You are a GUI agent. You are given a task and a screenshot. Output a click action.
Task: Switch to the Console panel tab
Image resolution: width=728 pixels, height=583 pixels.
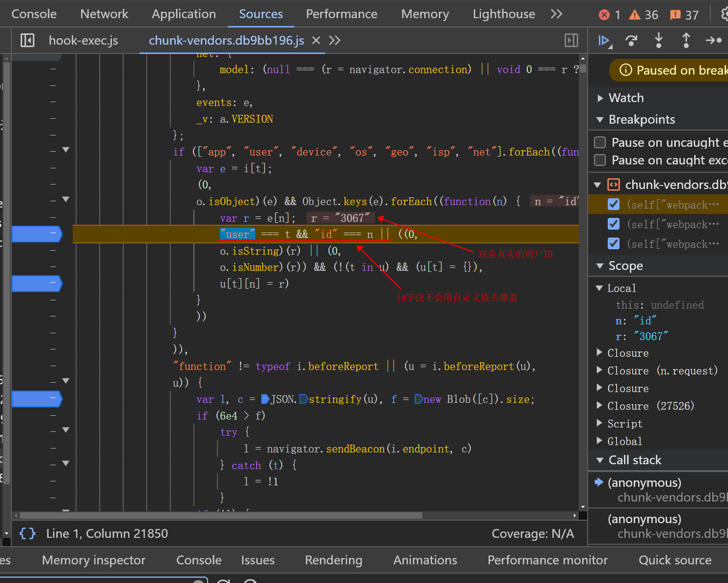click(34, 14)
